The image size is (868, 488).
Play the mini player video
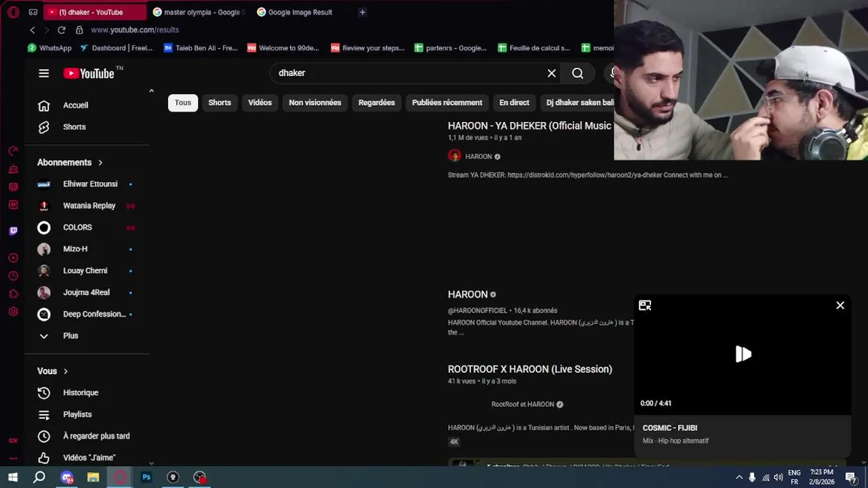click(743, 354)
